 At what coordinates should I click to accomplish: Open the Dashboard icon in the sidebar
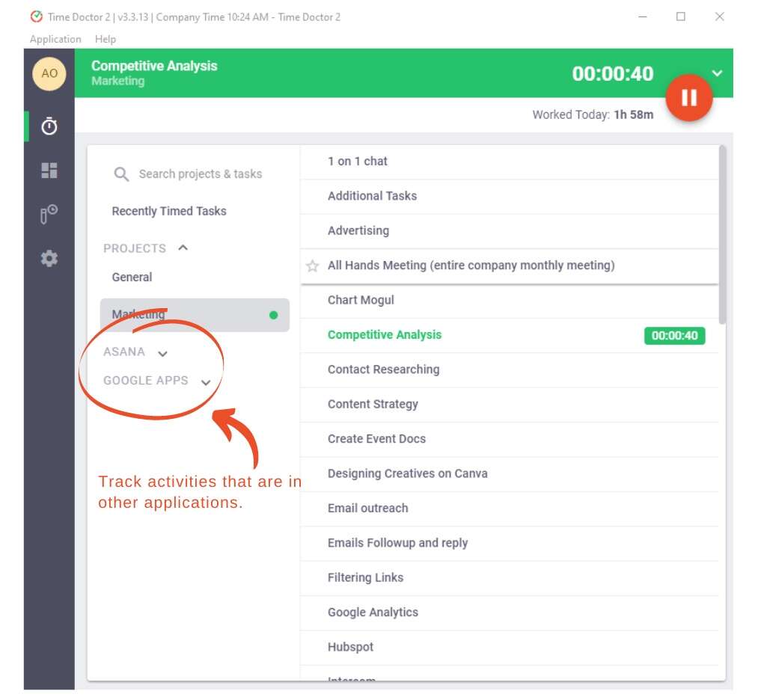(49, 171)
